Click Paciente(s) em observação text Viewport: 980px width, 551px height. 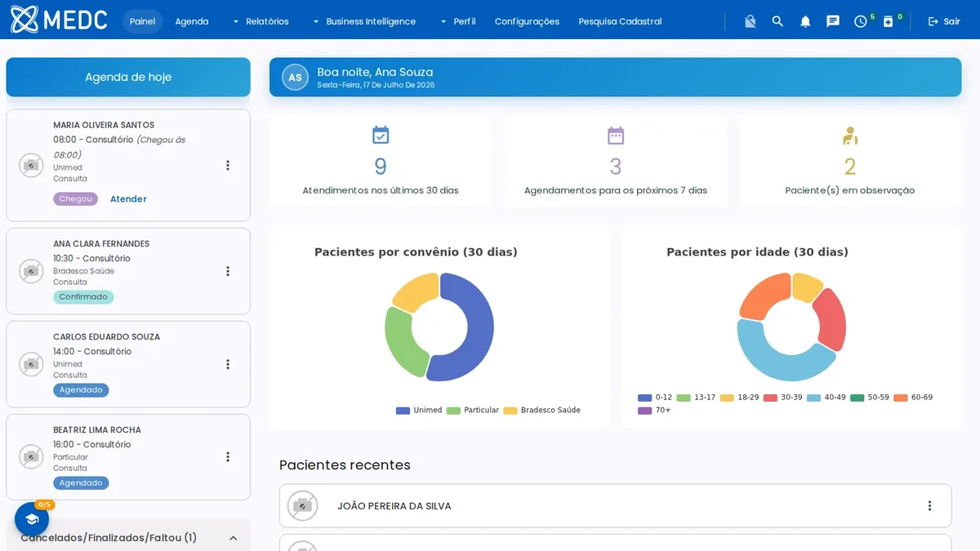pyautogui.click(x=850, y=190)
